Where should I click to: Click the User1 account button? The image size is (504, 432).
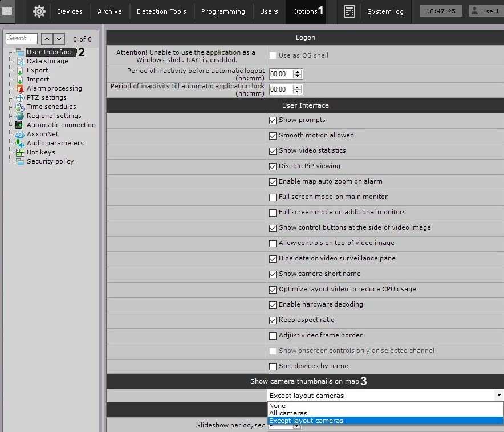(484, 11)
